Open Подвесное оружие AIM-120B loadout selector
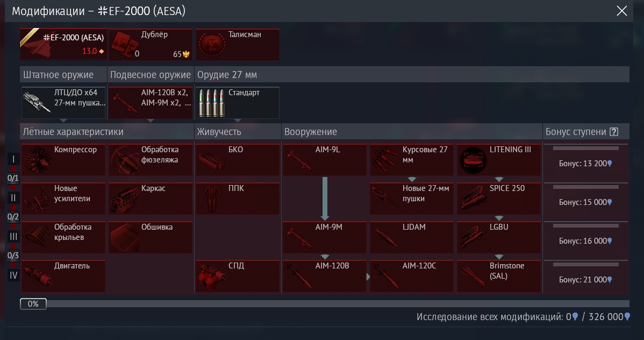This screenshot has height=340, width=644. pyautogui.click(x=151, y=103)
